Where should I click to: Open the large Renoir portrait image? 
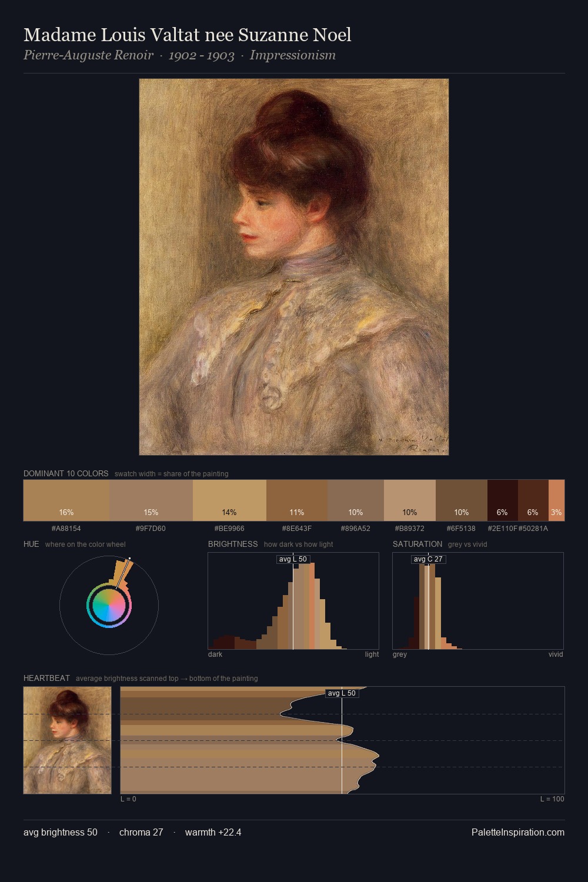click(x=294, y=267)
